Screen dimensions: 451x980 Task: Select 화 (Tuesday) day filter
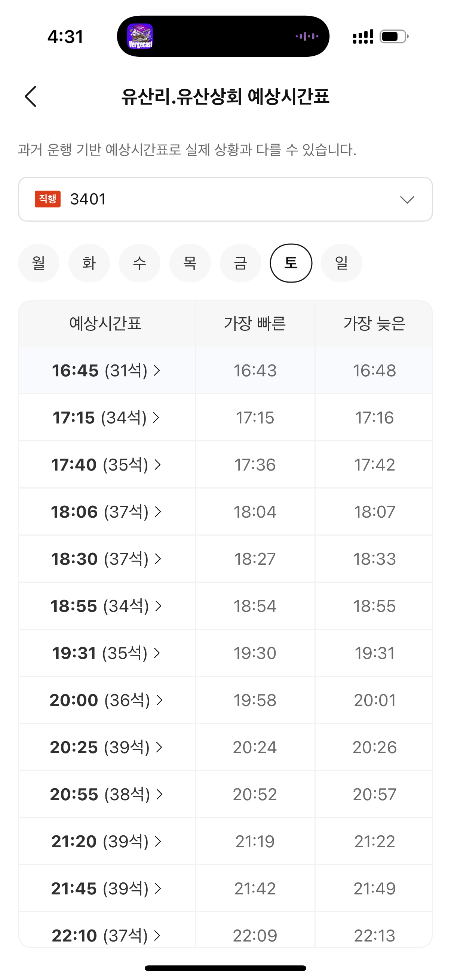pyautogui.click(x=89, y=263)
